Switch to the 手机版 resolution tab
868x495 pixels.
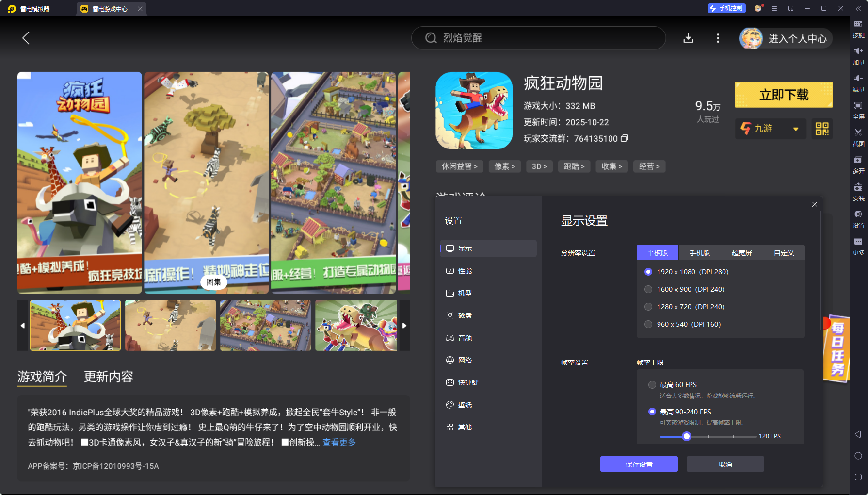click(700, 253)
